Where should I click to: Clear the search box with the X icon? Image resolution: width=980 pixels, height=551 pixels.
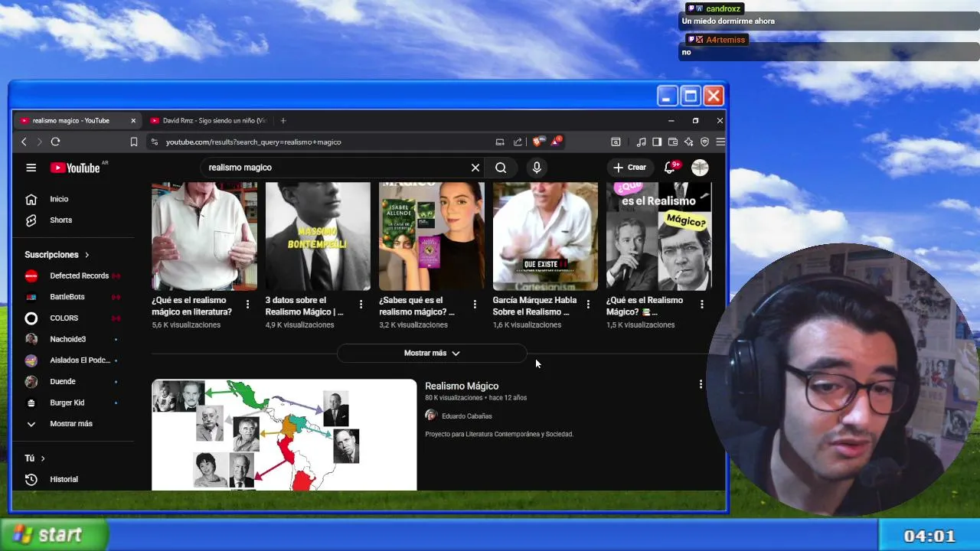click(475, 168)
